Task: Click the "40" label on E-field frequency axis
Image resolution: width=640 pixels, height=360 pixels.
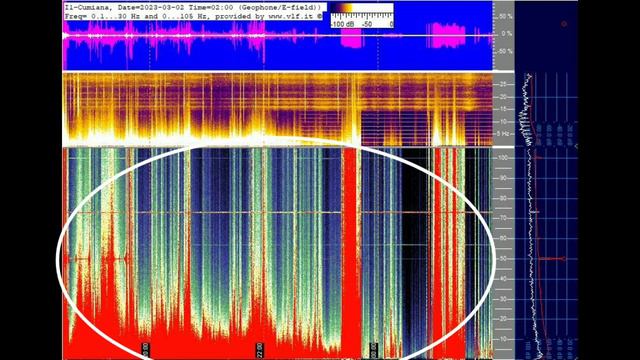Action: pos(504,279)
